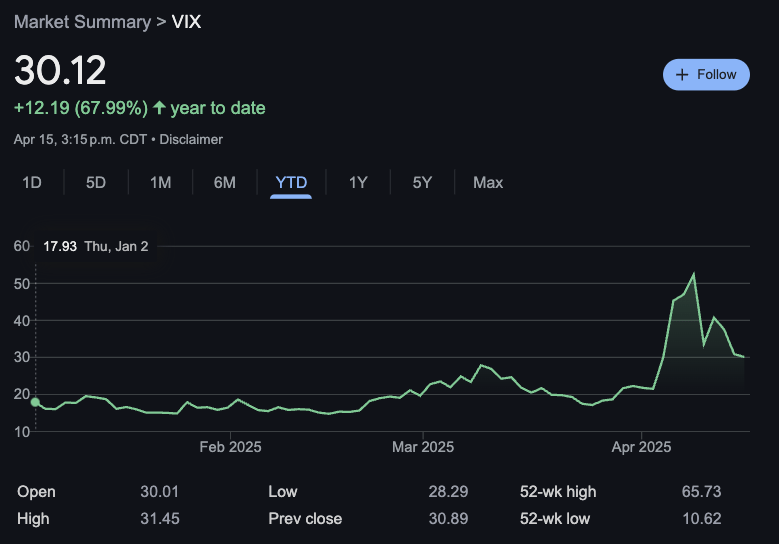The image size is (779, 544).
Task: Select the 6M time range
Action: coord(225,182)
